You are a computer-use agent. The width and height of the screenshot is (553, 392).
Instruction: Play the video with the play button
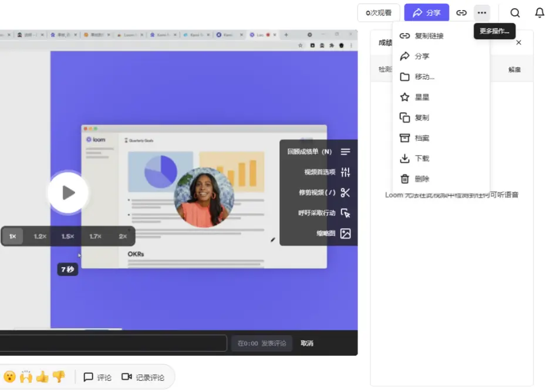tap(68, 193)
